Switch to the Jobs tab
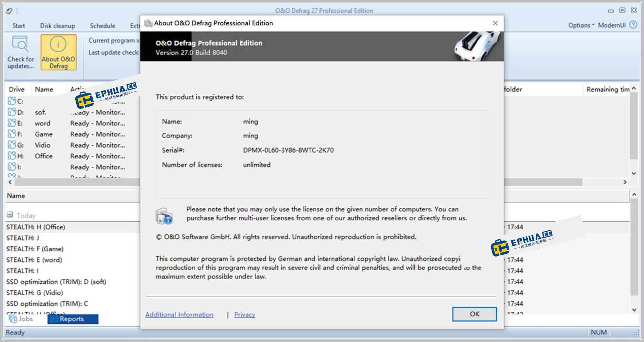The width and height of the screenshot is (644, 342). click(21, 319)
